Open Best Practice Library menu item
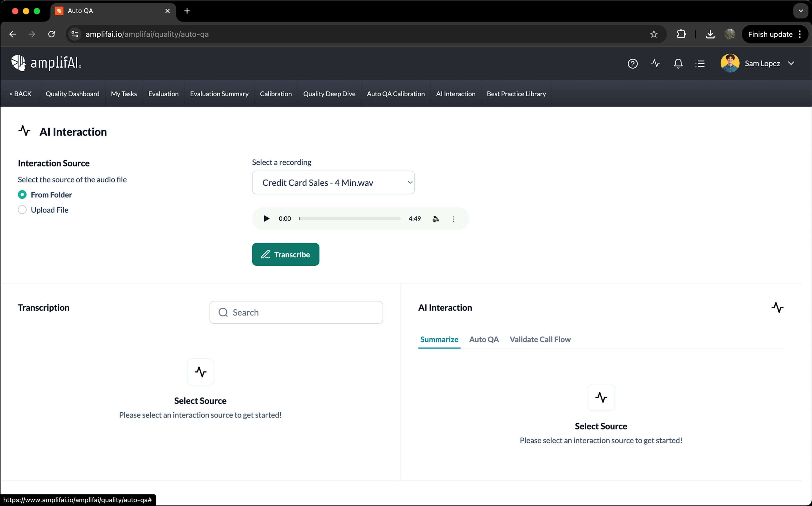812x506 pixels. tap(516, 94)
